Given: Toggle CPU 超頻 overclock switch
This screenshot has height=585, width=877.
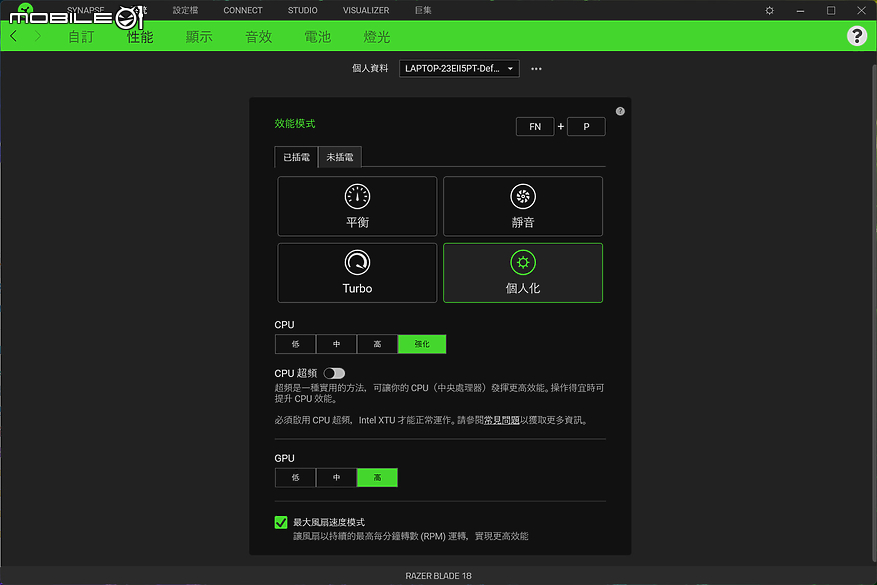Looking at the screenshot, I should [334, 373].
